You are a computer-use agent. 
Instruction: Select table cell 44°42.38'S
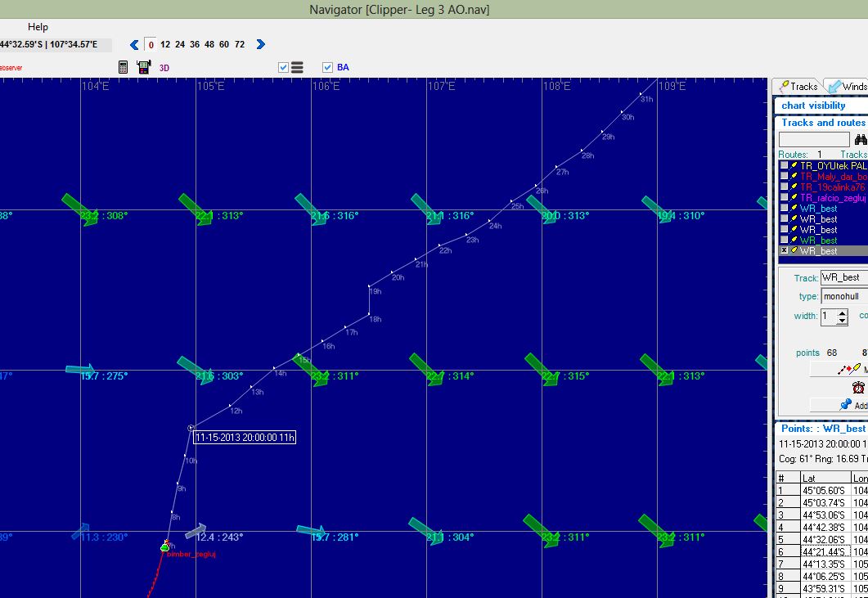825,527
